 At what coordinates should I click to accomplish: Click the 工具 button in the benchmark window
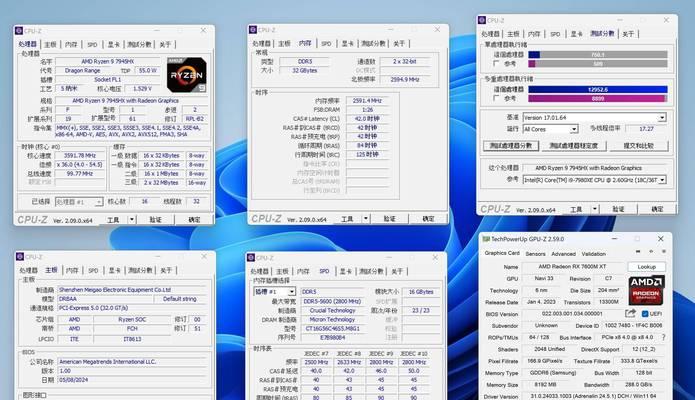pos(576,209)
